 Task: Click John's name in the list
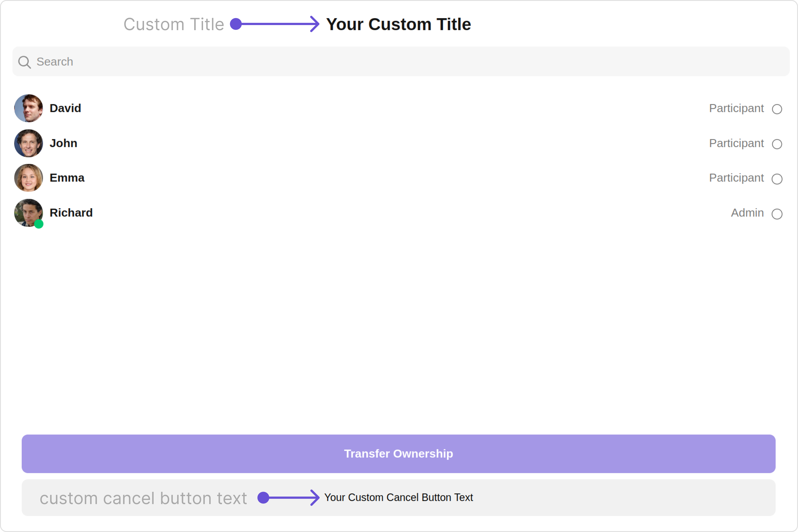click(x=63, y=143)
